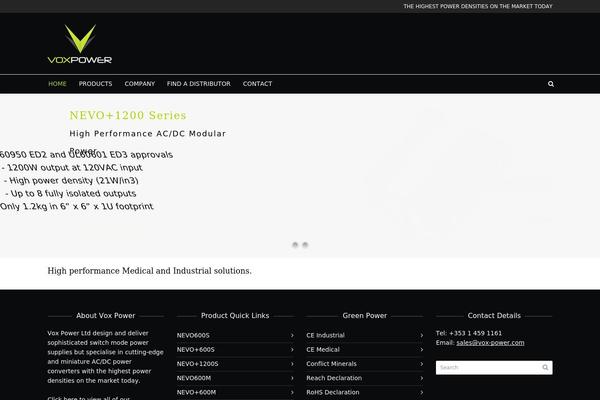
Task: Open the search icon in navigation bar
Action: [x=551, y=84]
